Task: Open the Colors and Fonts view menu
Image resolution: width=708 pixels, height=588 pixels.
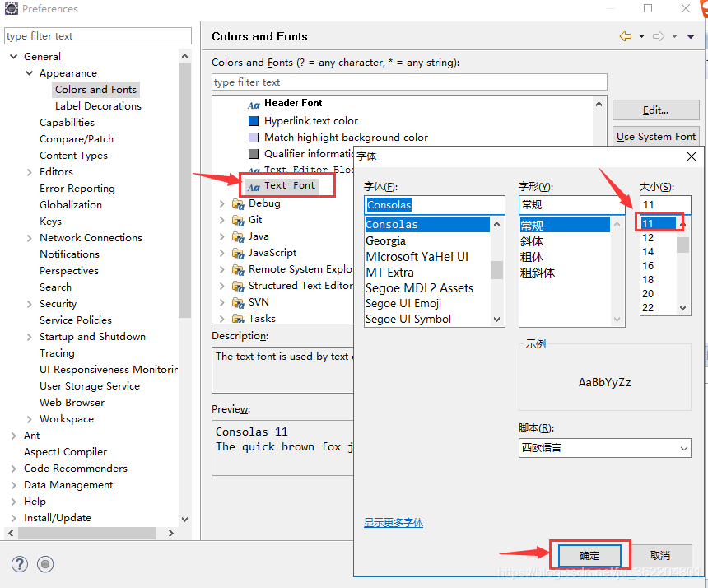Action: [691, 36]
